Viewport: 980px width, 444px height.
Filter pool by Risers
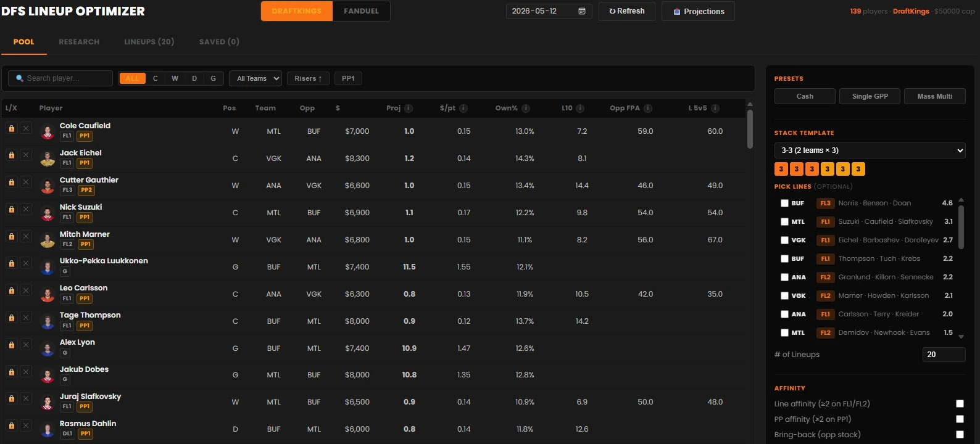pyautogui.click(x=308, y=78)
